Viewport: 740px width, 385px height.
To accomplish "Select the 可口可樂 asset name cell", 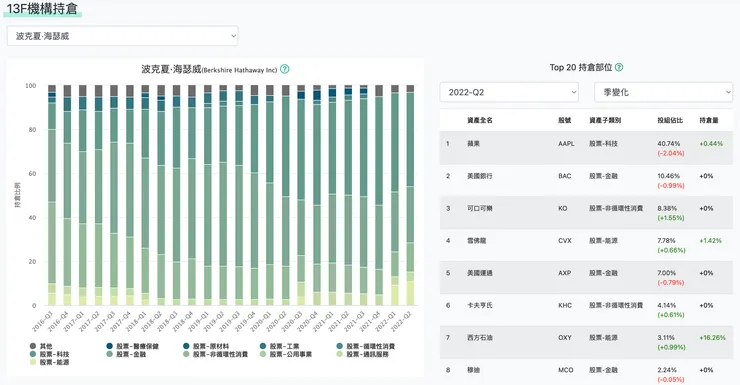I will coord(479,208).
